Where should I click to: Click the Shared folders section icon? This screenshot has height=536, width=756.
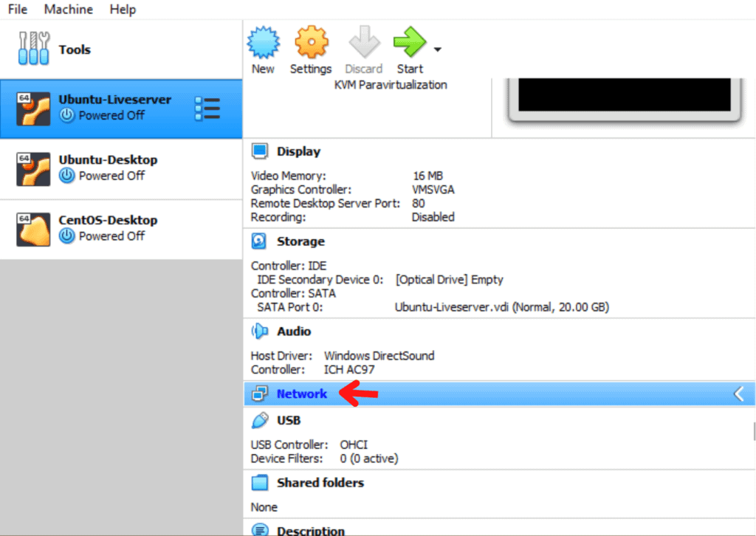260,482
